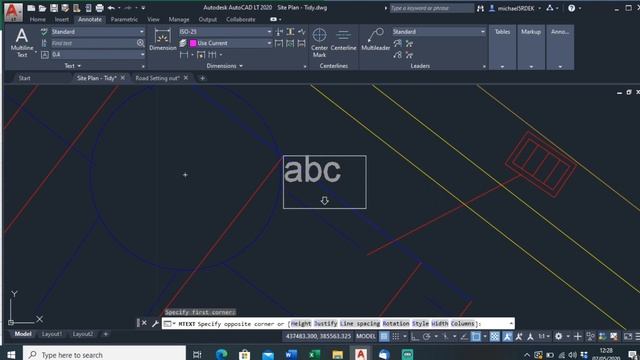Click the Clean Screen icon in status bar

click(x=628, y=336)
